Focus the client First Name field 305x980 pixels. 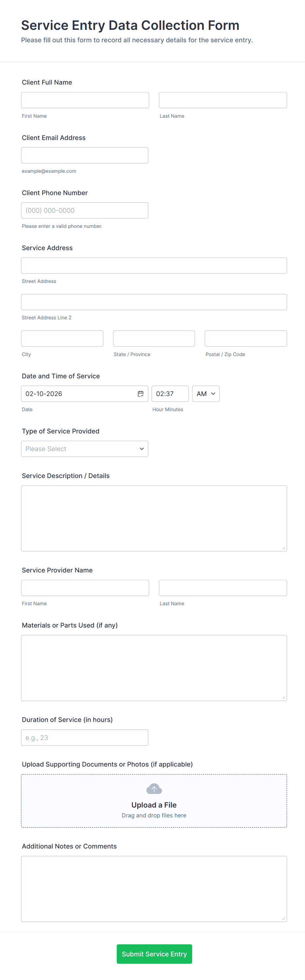pyautogui.click(x=85, y=100)
